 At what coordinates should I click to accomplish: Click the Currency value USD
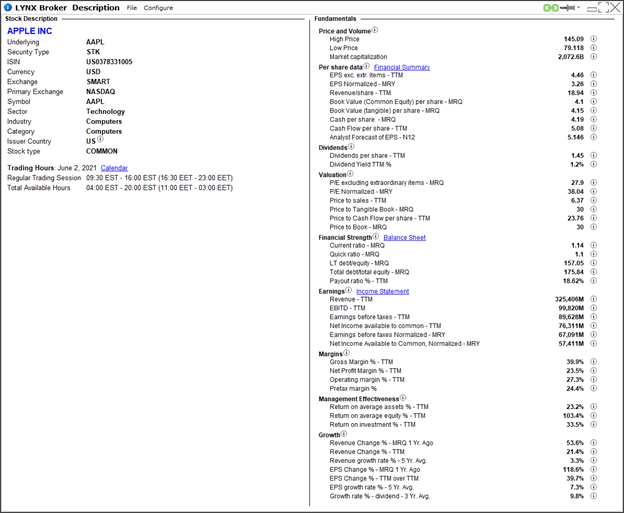(x=94, y=72)
